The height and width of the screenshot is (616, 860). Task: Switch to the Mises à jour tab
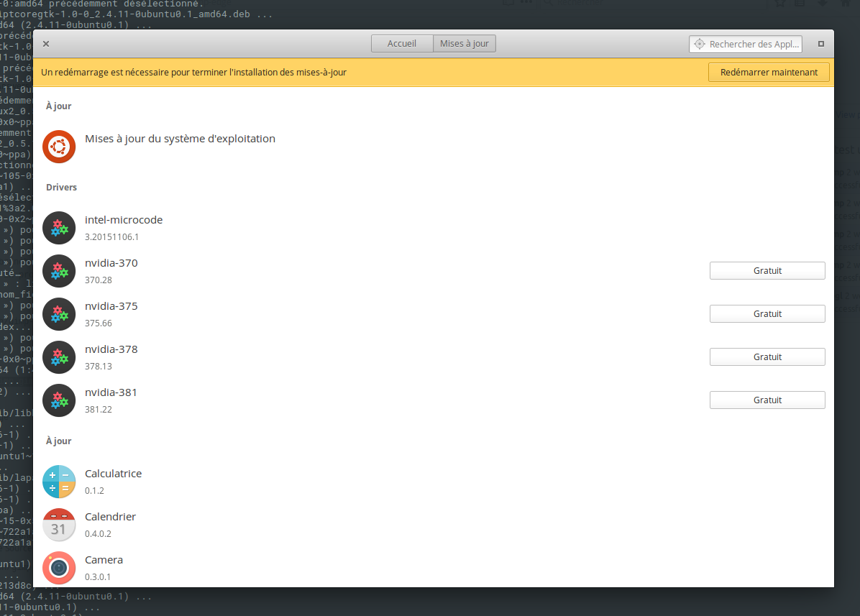coord(465,44)
